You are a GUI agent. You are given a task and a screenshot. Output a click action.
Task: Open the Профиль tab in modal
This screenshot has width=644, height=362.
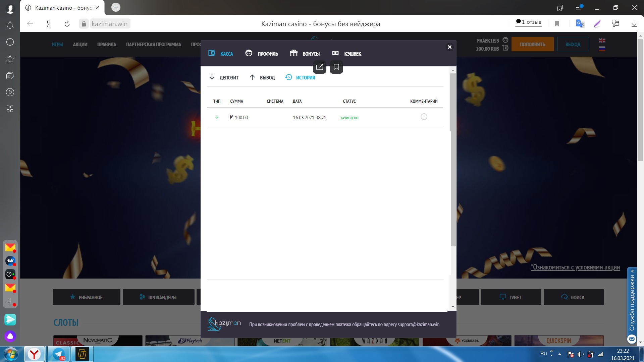pos(262,54)
